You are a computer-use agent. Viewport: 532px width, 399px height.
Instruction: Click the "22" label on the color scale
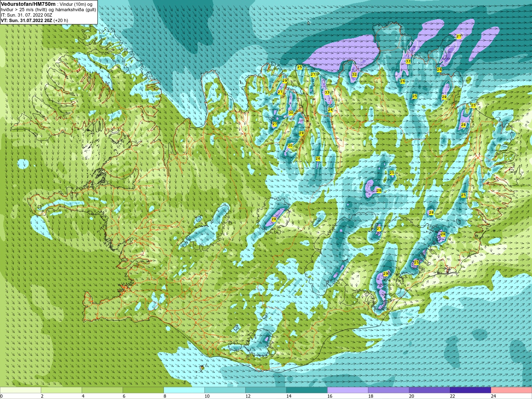[x=452, y=396]
